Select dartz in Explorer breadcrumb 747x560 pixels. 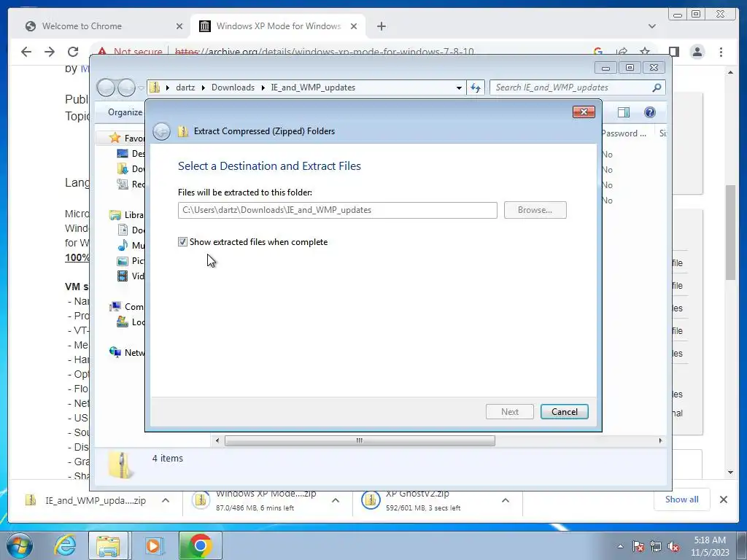185,87
